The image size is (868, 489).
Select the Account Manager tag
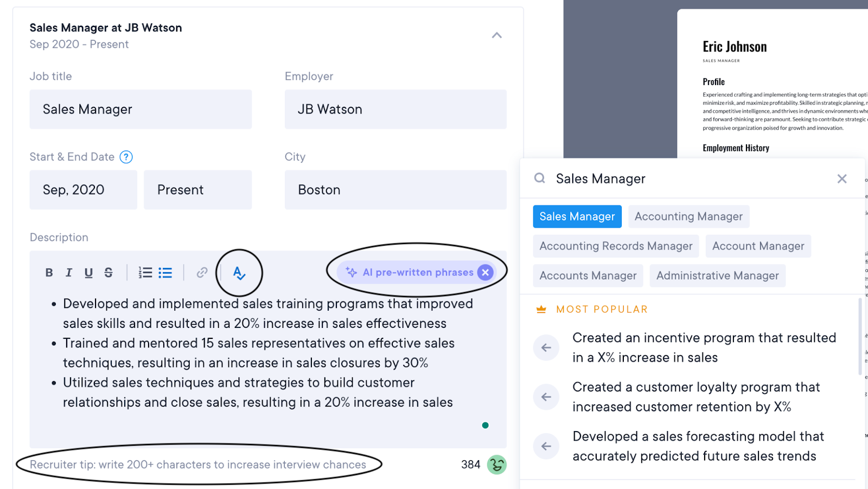pyautogui.click(x=758, y=246)
